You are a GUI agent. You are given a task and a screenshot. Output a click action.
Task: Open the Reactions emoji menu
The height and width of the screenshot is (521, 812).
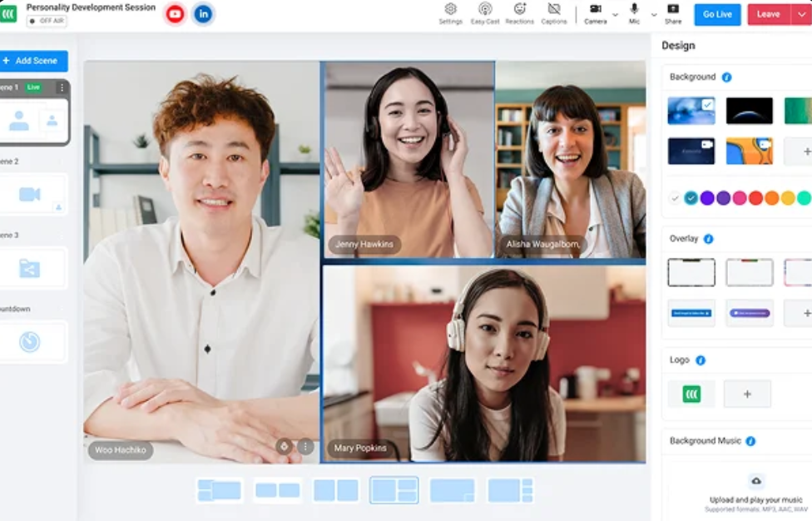click(520, 12)
